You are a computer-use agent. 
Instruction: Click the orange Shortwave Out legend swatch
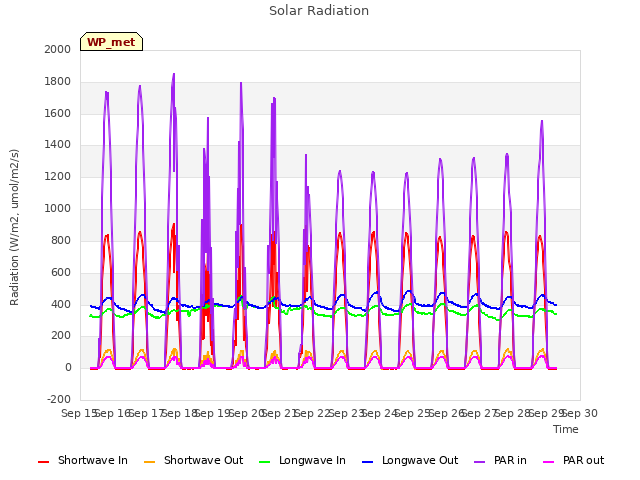point(149,462)
